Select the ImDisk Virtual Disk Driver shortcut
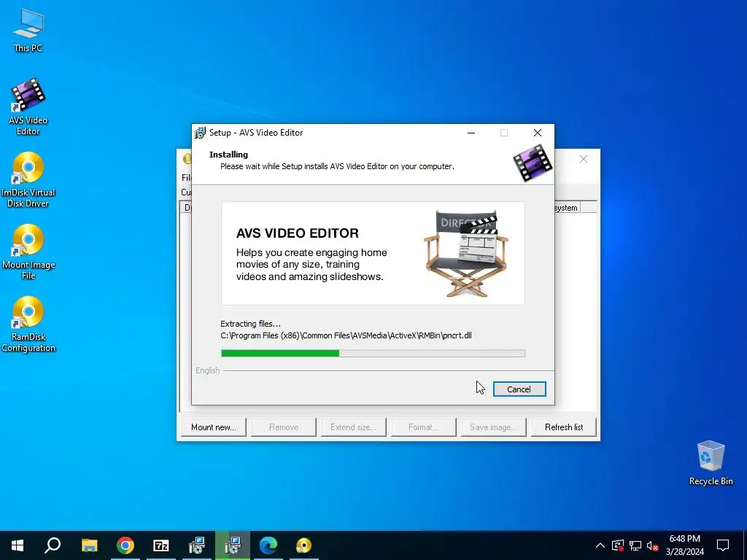This screenshot has height=560, width=747. pyautogui.click(x=28, y=180)
